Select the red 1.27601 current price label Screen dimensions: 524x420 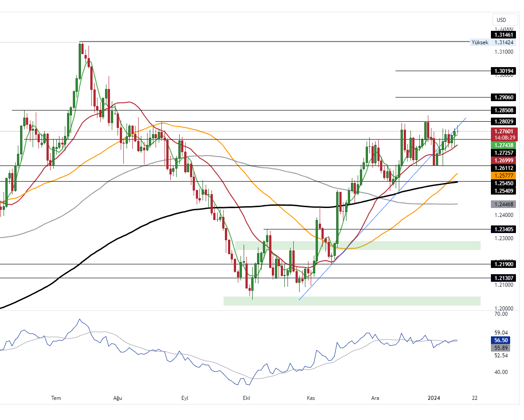click(503, 131)
